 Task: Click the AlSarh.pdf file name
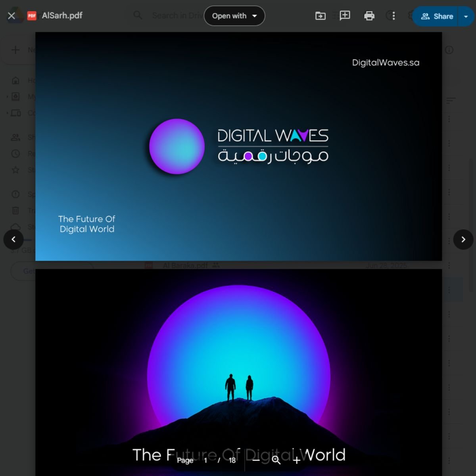[62, 15]
